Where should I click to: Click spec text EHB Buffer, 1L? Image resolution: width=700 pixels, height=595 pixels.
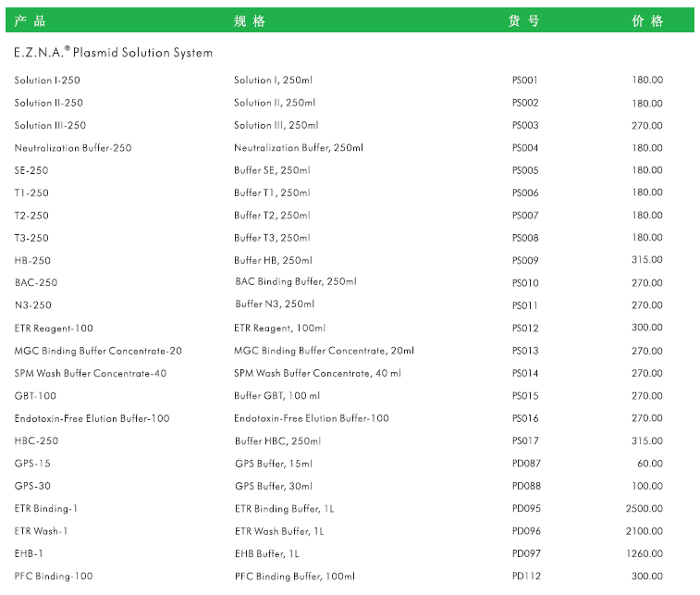(x=267, y=554)
